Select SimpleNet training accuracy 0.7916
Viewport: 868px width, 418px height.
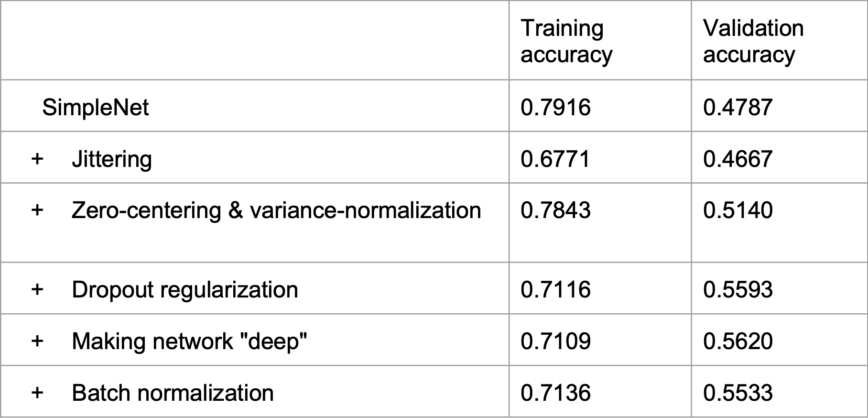pos(555,107)
